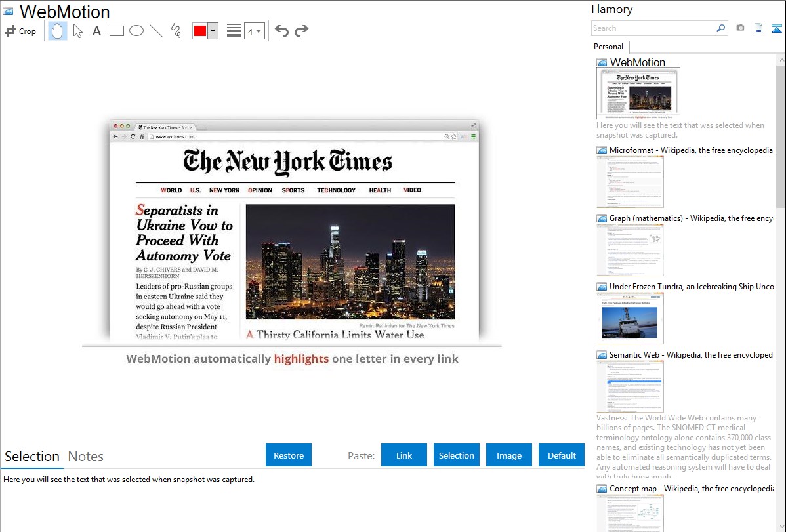
Task: Click the Image paste button
Action: click(509, 455)
